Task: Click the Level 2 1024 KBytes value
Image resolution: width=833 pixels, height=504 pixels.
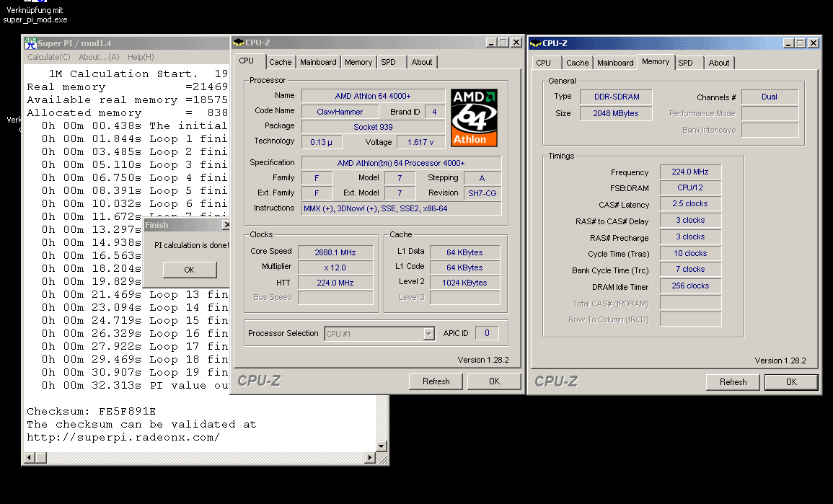Action: coord(465,283)
